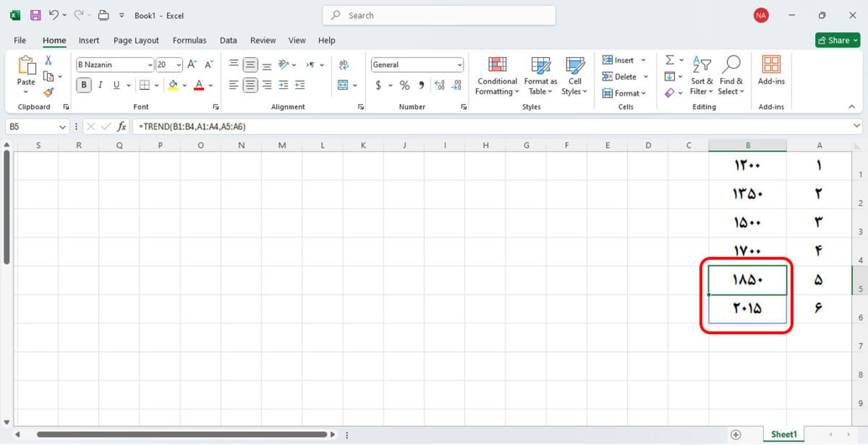Switch to the Formulas tab
The height and width of the screenshot is (445, 868).
189,41
